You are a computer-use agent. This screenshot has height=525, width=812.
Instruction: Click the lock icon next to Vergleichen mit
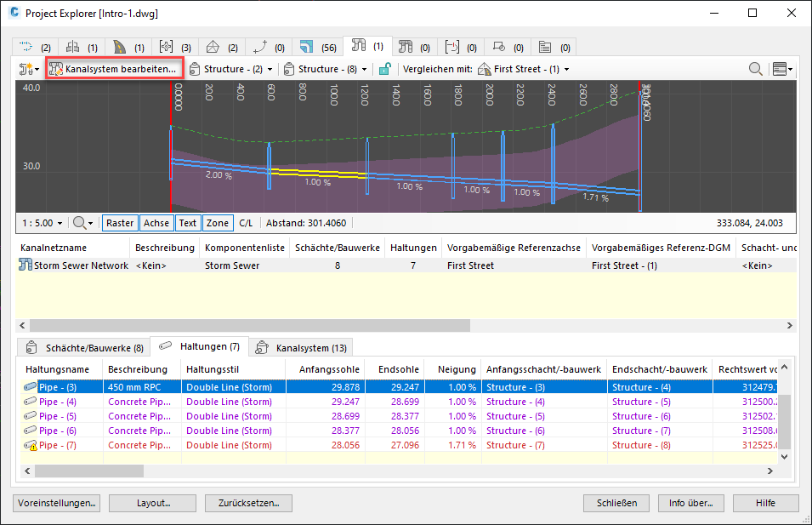(x=385, y=69)
